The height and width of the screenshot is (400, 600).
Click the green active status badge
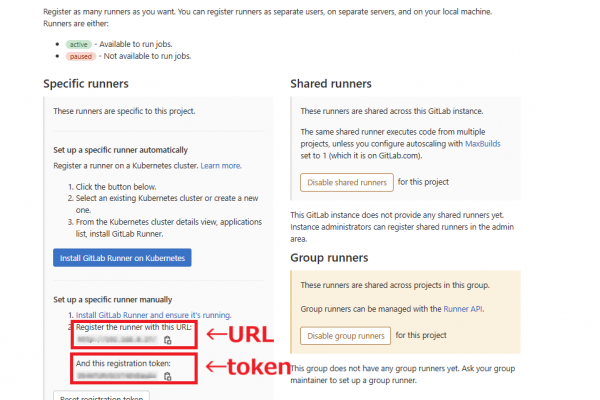[79, 44]
